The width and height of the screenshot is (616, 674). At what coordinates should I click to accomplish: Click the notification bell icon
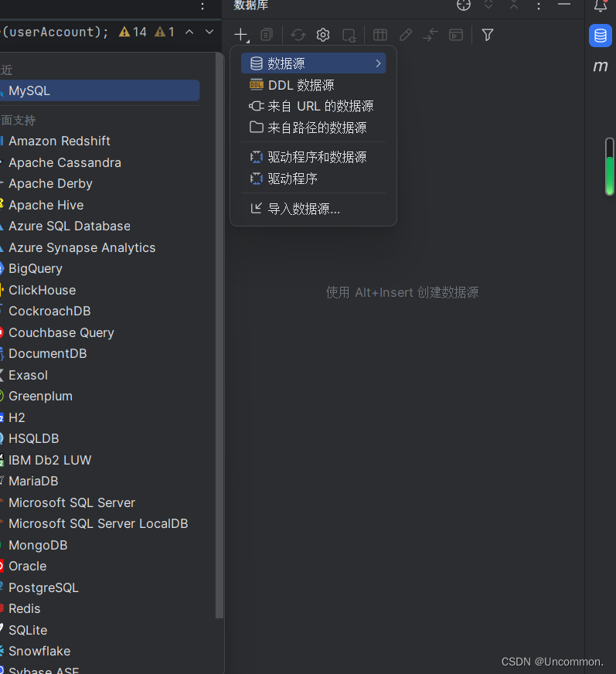coord(602,6)
